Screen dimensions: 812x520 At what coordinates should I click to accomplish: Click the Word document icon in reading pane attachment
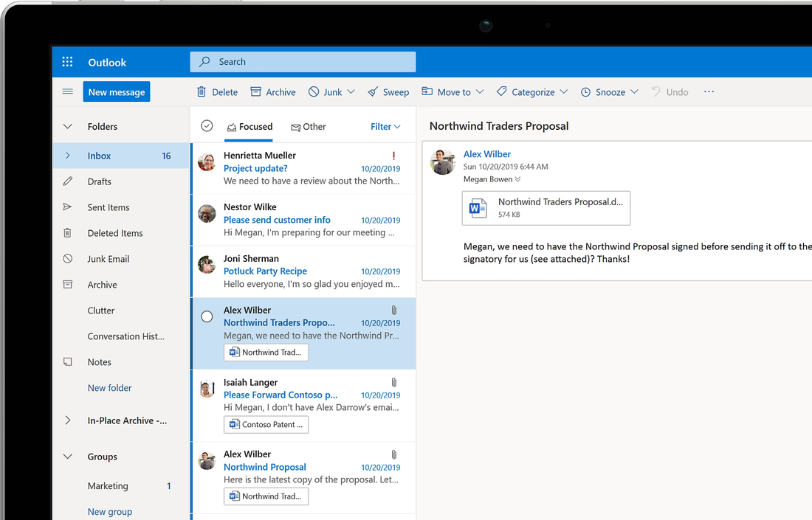point(478,208)
